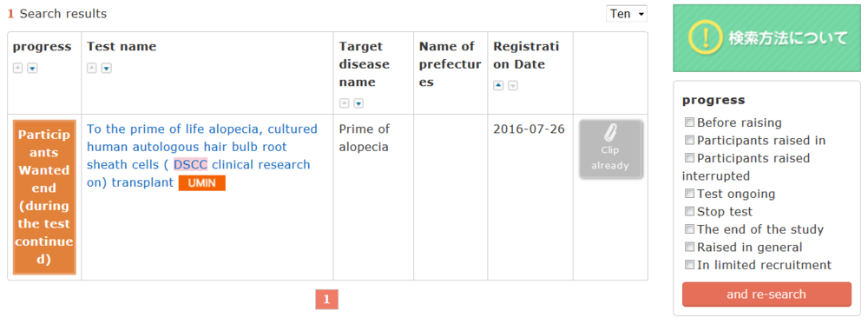Sort Registration Date descending arrow

pyautogui.click(x=513, y=86)
